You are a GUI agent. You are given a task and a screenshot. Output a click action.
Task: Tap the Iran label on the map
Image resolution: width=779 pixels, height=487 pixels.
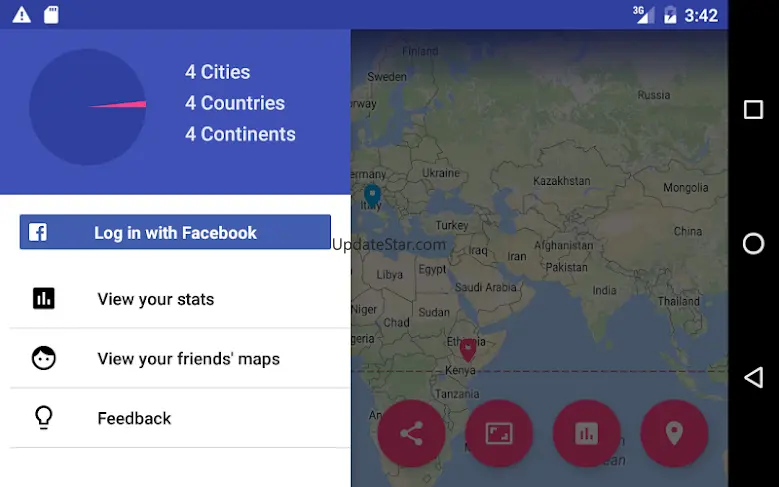pos(517,256)
